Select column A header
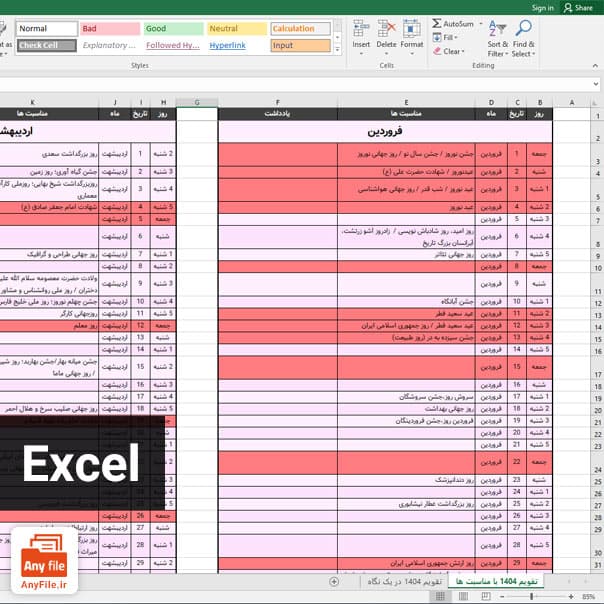The height and width of the screenshot is (604, 604). [x=572, y=102]
